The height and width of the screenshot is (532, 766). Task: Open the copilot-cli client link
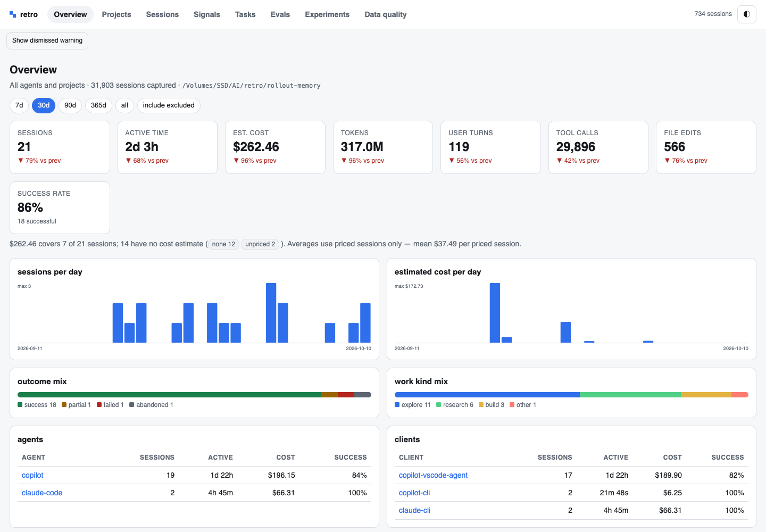point(414,493)
